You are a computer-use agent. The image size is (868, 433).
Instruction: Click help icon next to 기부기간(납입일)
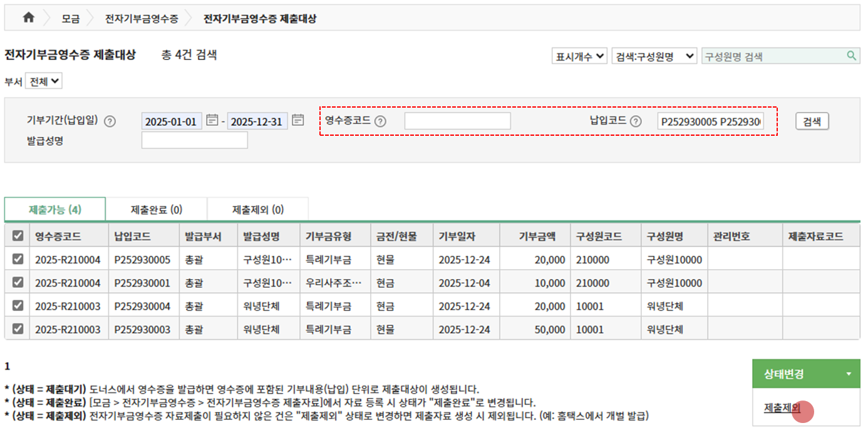click(110, 121)
